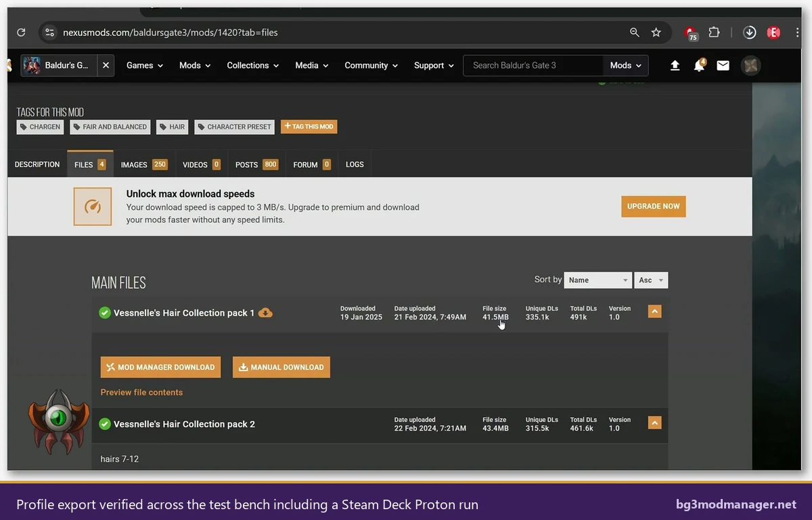Open the Forum tab
The image size is (812, 520).
(x=312, y=165)
